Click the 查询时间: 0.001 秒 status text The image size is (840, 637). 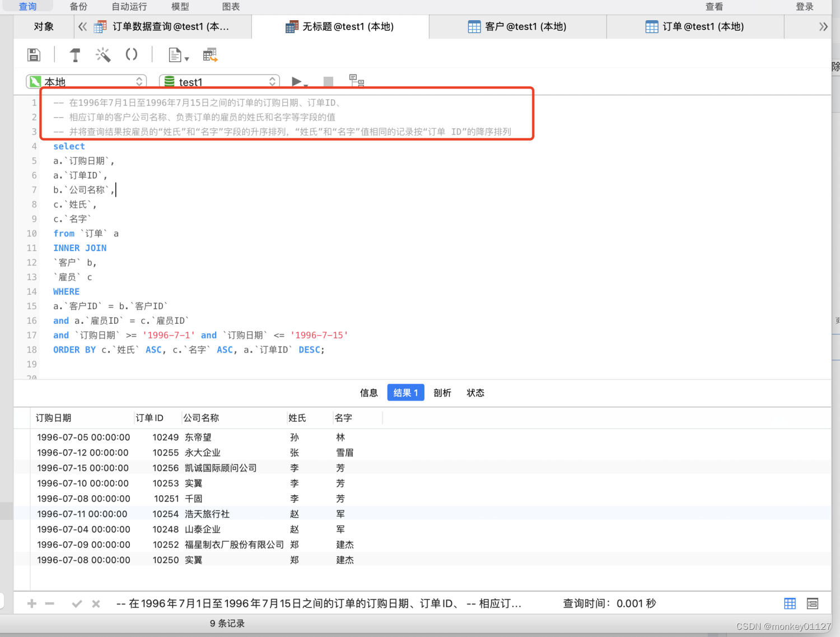609,603
